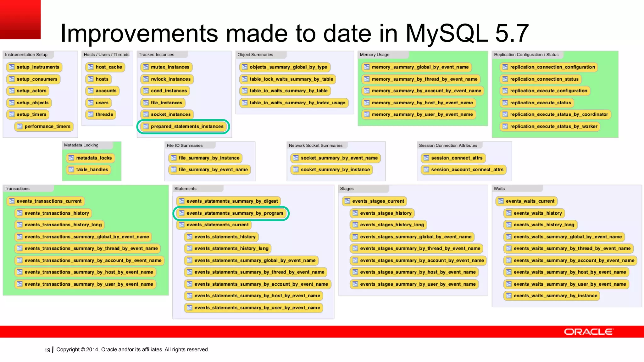
Task: Click the table icon beside host_cache
Action: tap(91, 67)
